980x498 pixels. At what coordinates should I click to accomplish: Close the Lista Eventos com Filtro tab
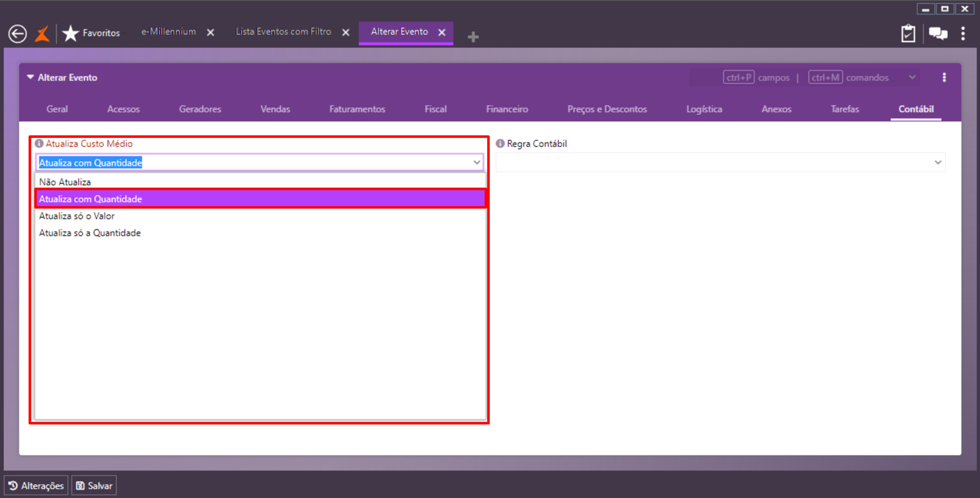click(x=345, y=33)
